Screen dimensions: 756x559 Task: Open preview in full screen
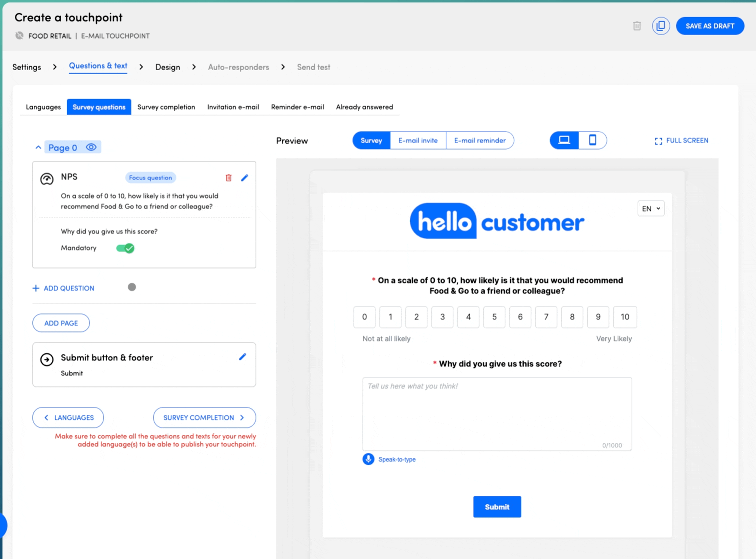(682, 140)
